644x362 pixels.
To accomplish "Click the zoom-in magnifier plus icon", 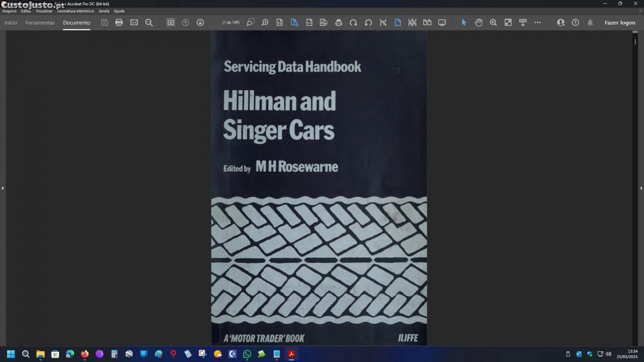I will coord(493,23).
